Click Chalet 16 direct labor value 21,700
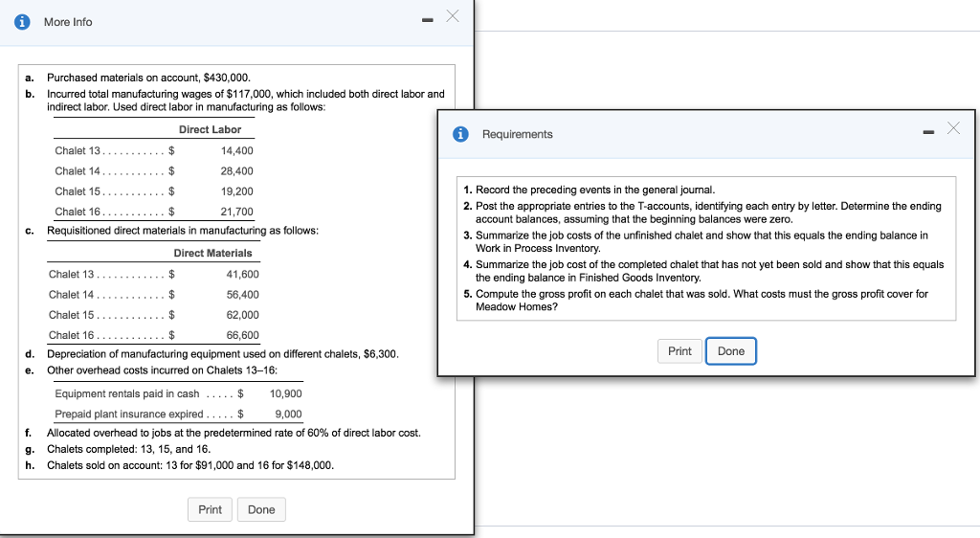The width and height of the screenshot is (980, 538). [x=237, y=212]
